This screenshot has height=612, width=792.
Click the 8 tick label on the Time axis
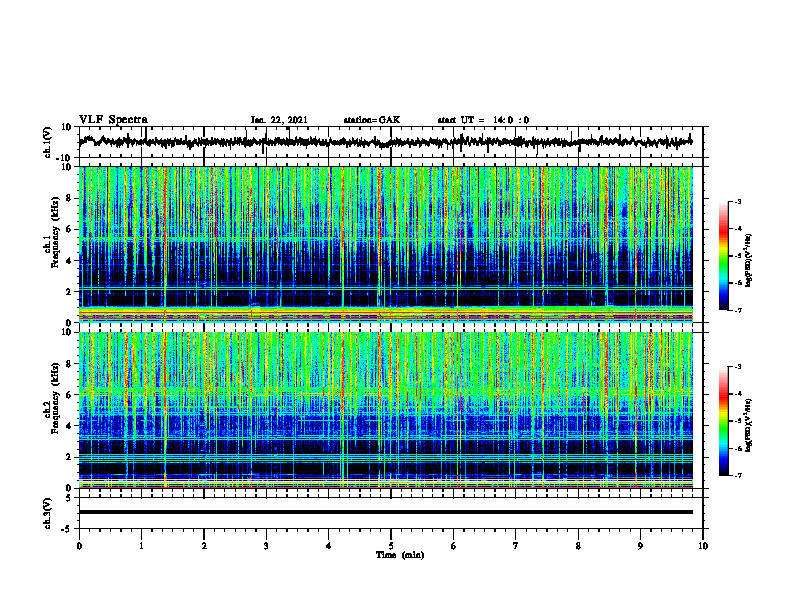[x=578, y=546]
